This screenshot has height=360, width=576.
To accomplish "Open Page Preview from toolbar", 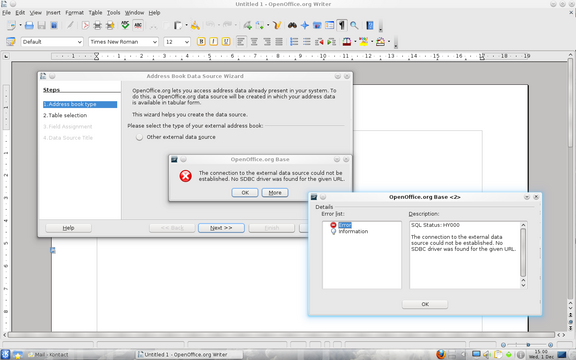I will [x=110, y=25].
